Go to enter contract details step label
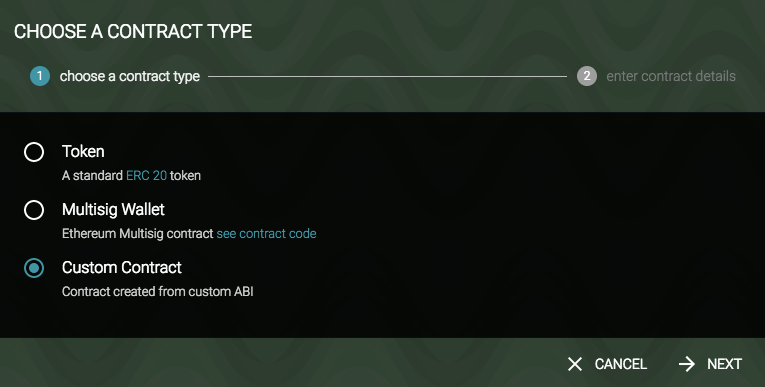The image size is (765, 387). click(671, 76)
